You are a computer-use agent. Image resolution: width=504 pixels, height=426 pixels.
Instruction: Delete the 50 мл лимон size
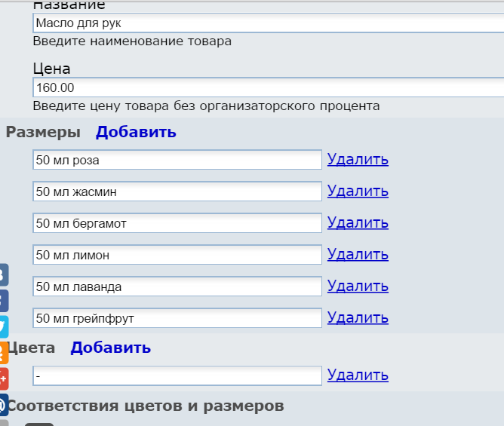point(358,254)
